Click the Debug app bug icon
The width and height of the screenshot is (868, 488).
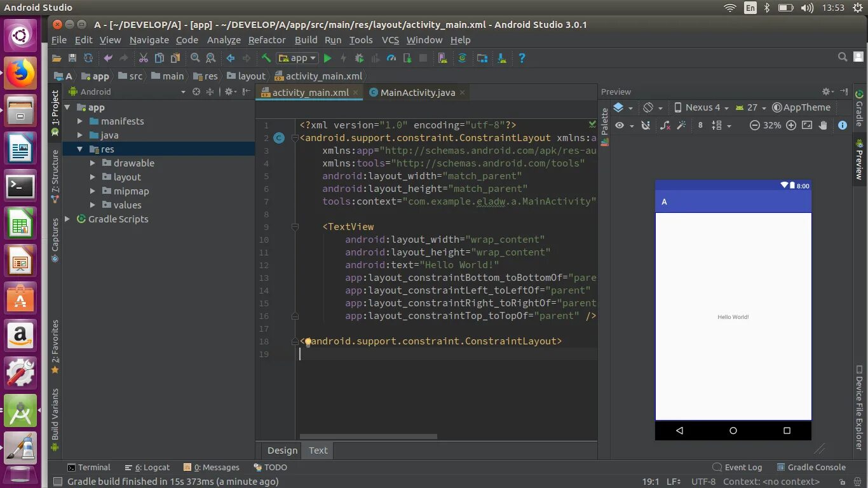pos(360,58)
